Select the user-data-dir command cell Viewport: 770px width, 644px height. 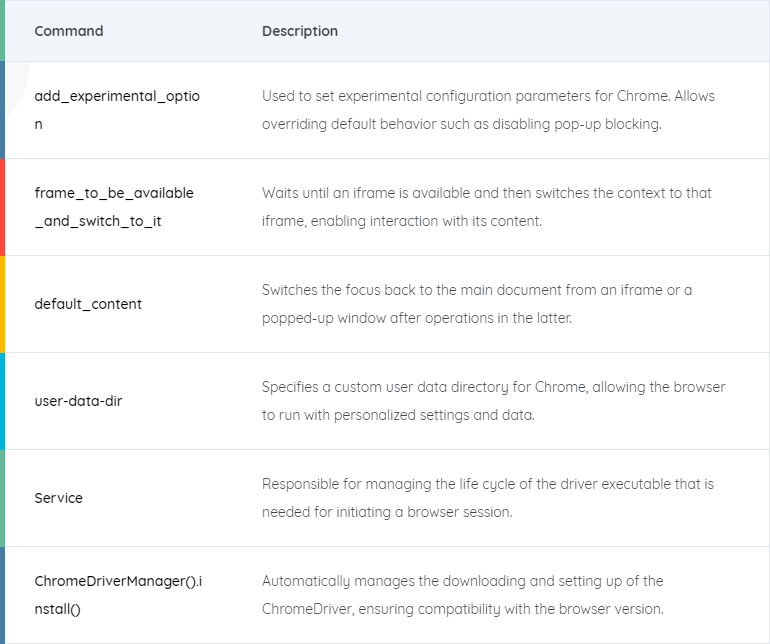[x=78, y=401]
